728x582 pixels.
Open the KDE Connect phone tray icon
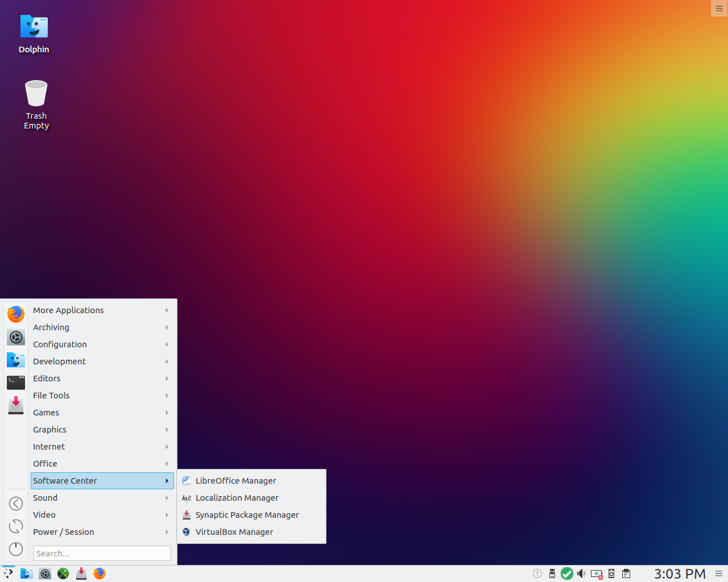point(611,573)
